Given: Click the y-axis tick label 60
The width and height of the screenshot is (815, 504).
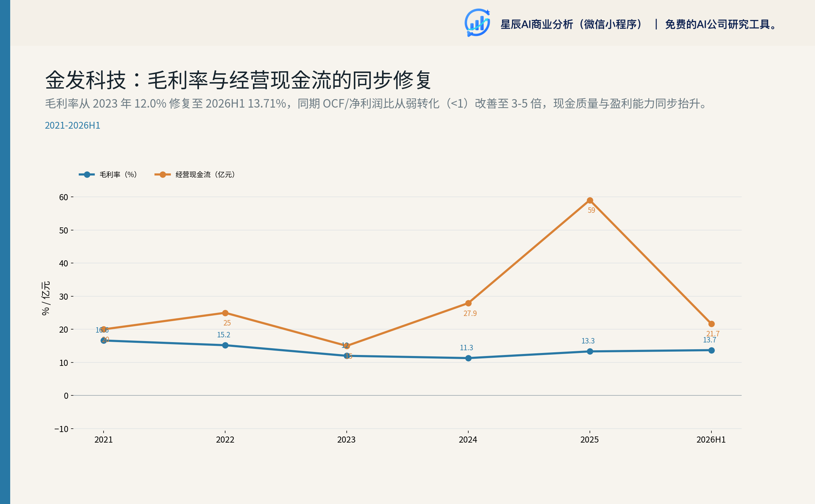Looking at the screenshot, I should 64,197.
